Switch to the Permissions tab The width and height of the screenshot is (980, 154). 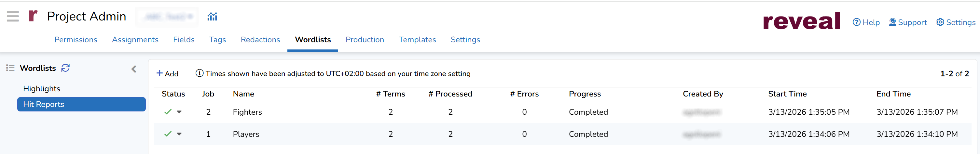point(76,39)
